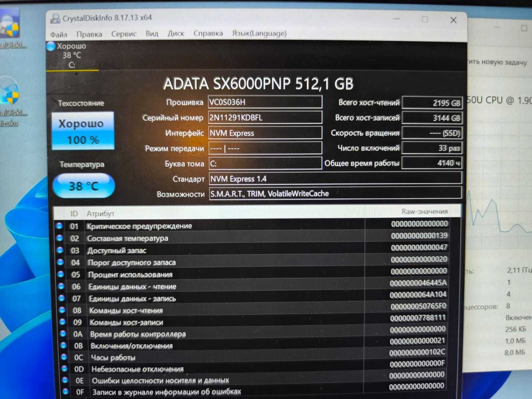Image resolution: width=532 pixels, height=399 pixels.
Task: Click the Всего хост-чтений value 2195 GB
Action: coord(432,103)
